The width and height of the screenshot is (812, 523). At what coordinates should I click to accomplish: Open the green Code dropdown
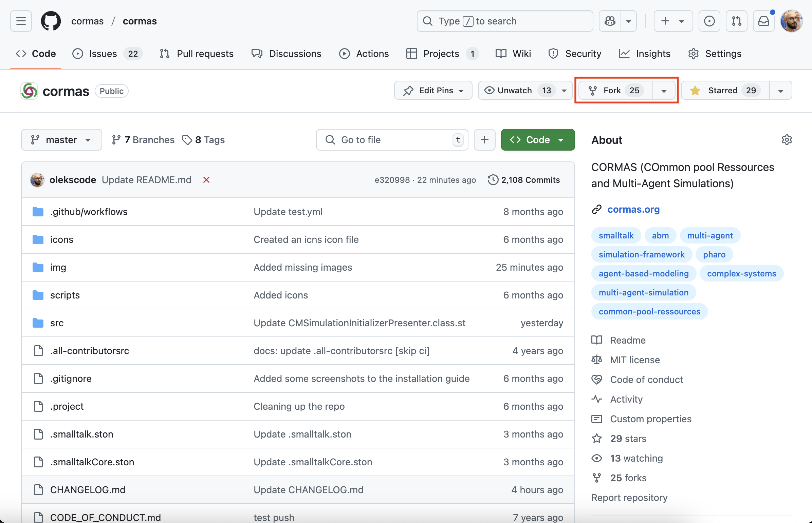(x=537, y=140)
